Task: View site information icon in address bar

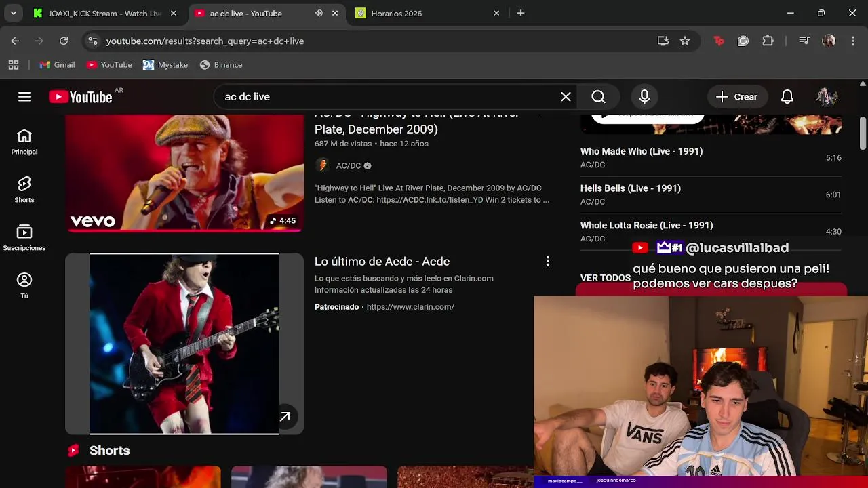Action: 93,41
